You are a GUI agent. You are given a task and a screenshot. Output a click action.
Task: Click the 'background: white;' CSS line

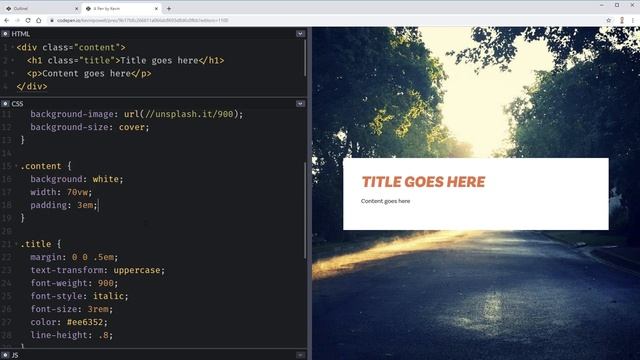[77, 179]
